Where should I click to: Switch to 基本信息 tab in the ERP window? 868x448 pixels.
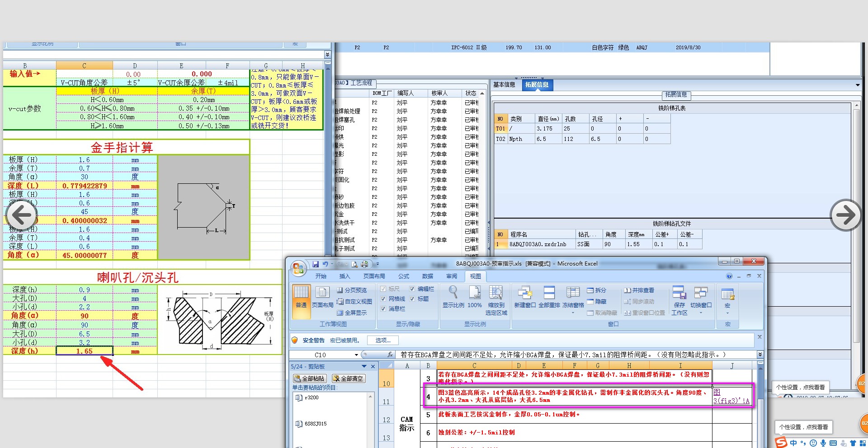coord(504,84)
